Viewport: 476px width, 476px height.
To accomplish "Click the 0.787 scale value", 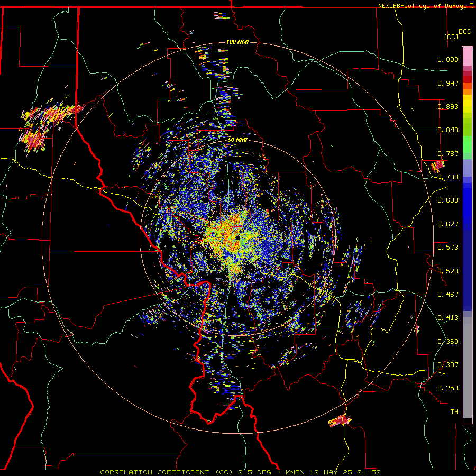I will pyautogui.click(x=448, y=153).
